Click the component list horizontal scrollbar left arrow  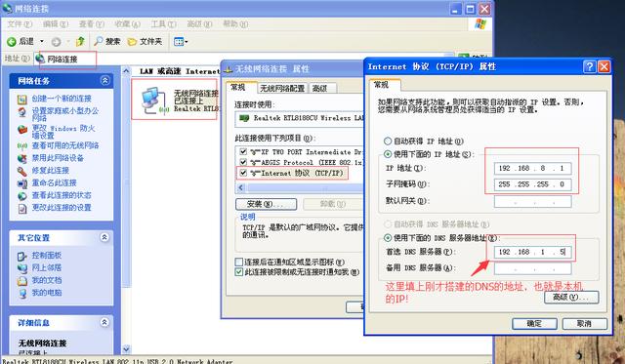[241, 187]
